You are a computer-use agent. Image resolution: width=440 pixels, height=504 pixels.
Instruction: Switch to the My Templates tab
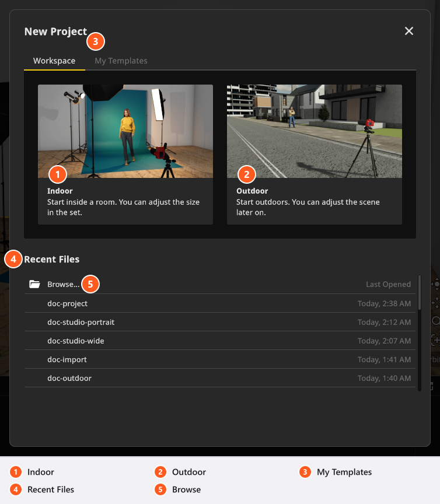coord(121,61)
